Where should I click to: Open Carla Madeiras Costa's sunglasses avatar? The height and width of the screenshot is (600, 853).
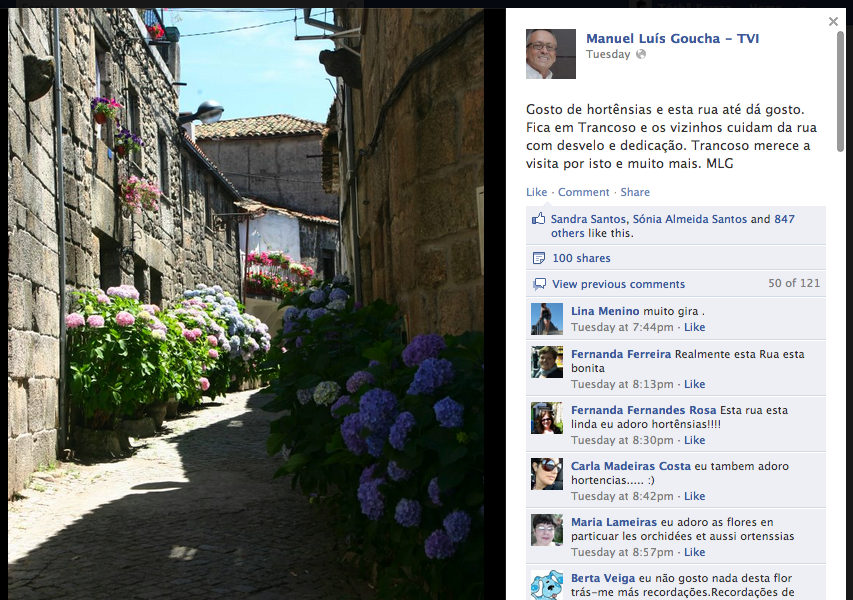[547, 474]
